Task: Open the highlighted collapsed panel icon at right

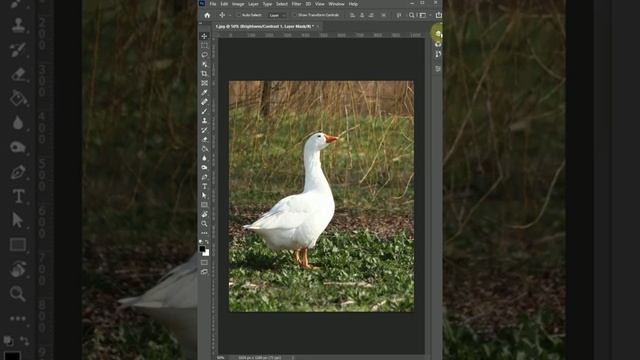Action: (438, 34)
